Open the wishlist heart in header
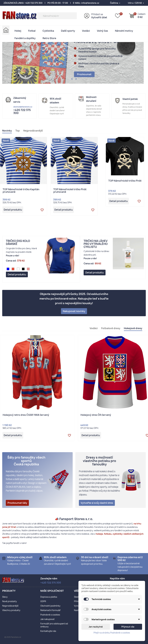Viewport: 148px width, 644px height. pyautogui.click(x=118, y=15)
